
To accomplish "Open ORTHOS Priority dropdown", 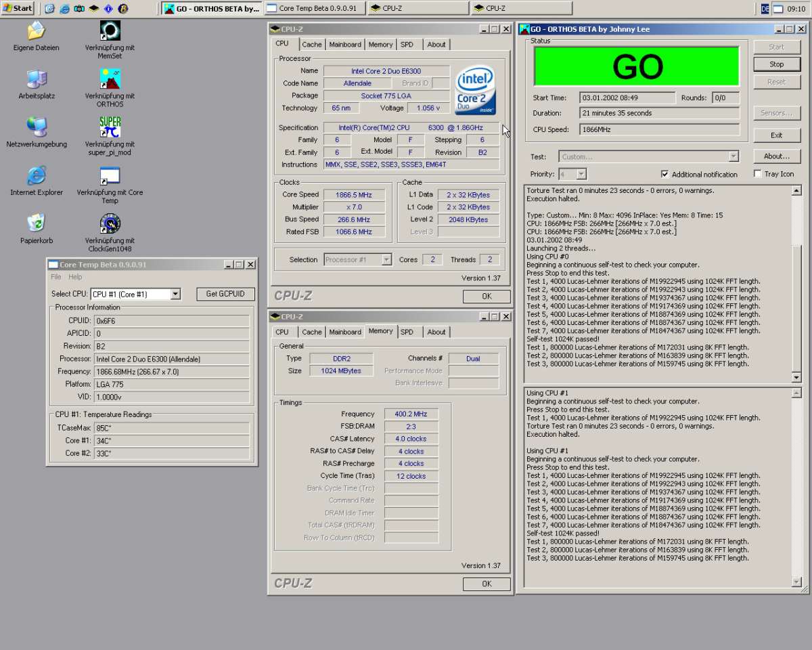I will 581,174.
